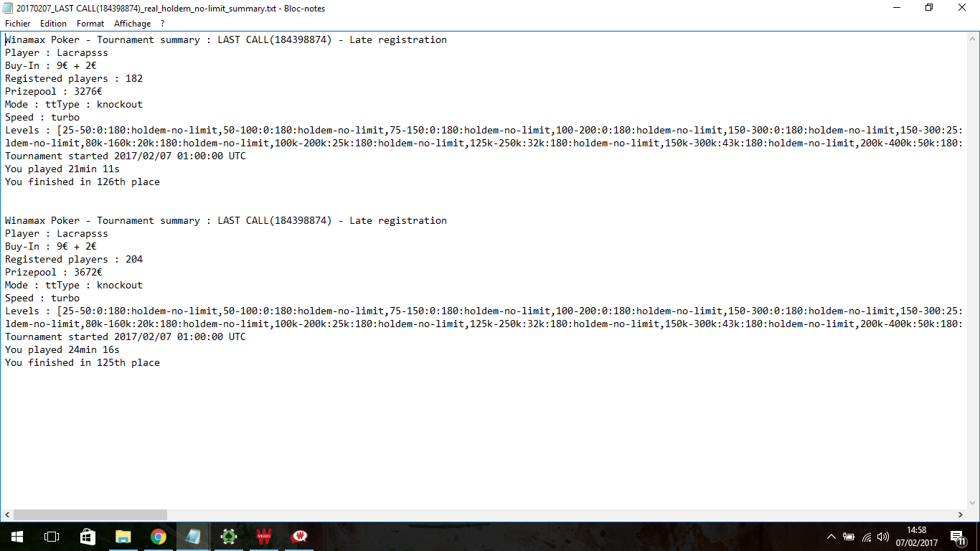980x551 pixels.
Task: Open the ? help menu
Action: pos(163,24)
